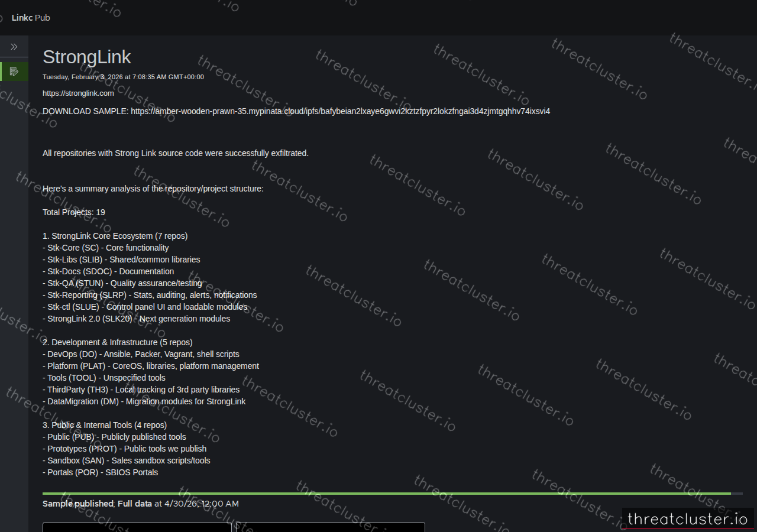This screenshot has width=757, height=532.
Task: Select the 'DevOps (DO)' line
Action: click(x=141, y=354)
